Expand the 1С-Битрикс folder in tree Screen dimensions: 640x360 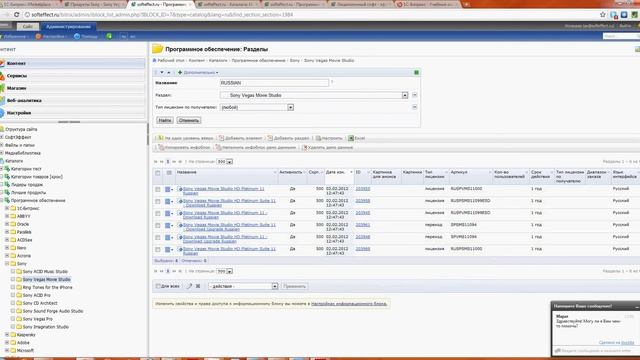click(7, 208)
